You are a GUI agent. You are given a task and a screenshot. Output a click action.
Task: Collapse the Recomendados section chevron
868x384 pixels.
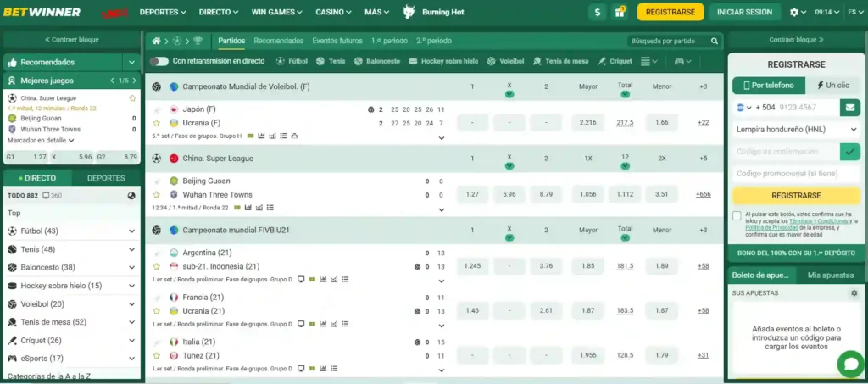[131, 63]
